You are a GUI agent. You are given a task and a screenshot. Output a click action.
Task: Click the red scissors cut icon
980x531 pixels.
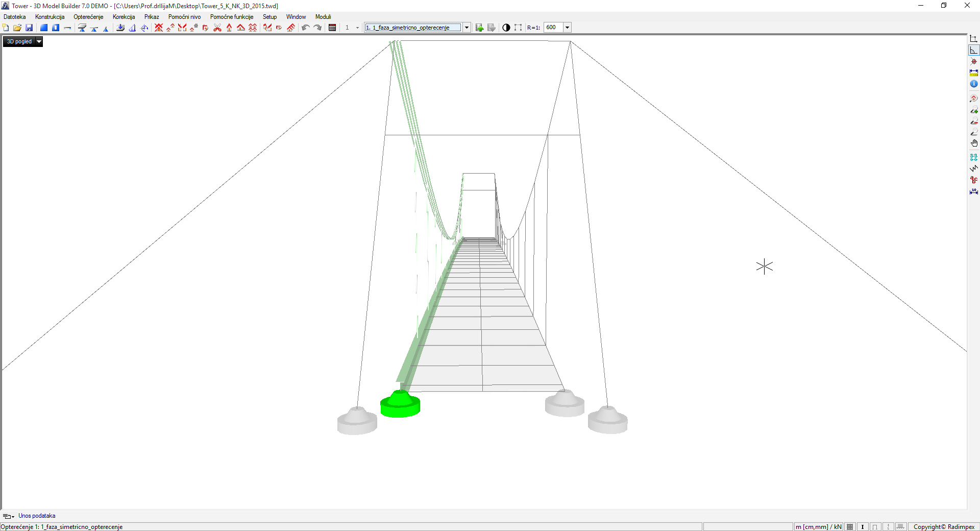coord(217,28)
